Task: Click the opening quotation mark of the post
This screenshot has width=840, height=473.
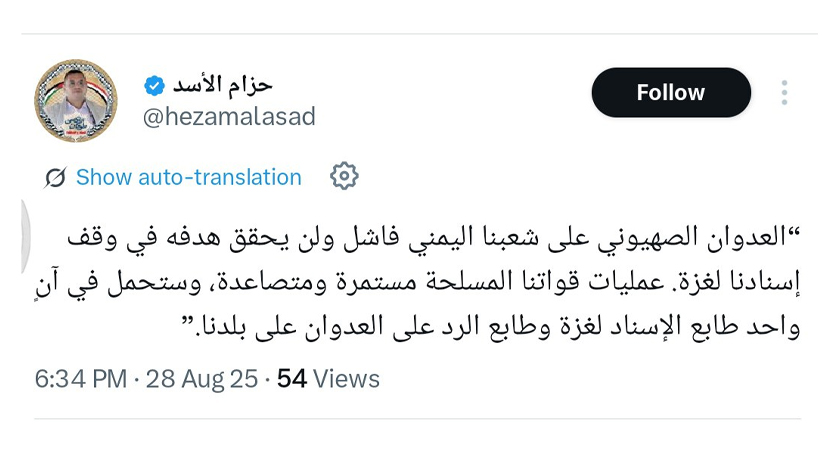Action: [793, 232]
